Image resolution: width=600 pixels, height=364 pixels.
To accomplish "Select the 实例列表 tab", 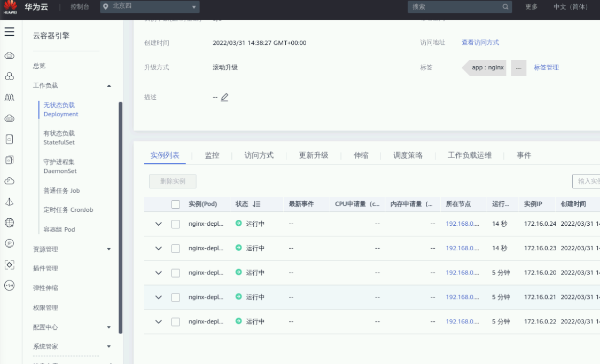I will [x=165, y=155].
